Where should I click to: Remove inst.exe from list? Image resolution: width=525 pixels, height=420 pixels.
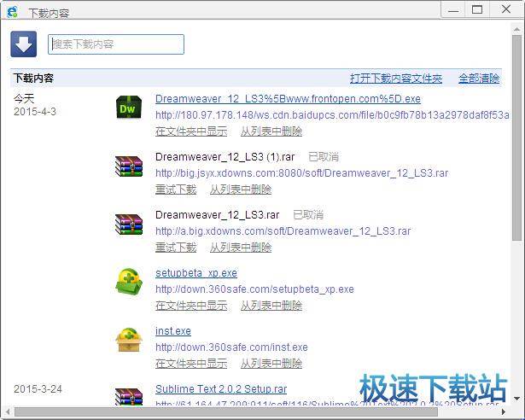271,364
